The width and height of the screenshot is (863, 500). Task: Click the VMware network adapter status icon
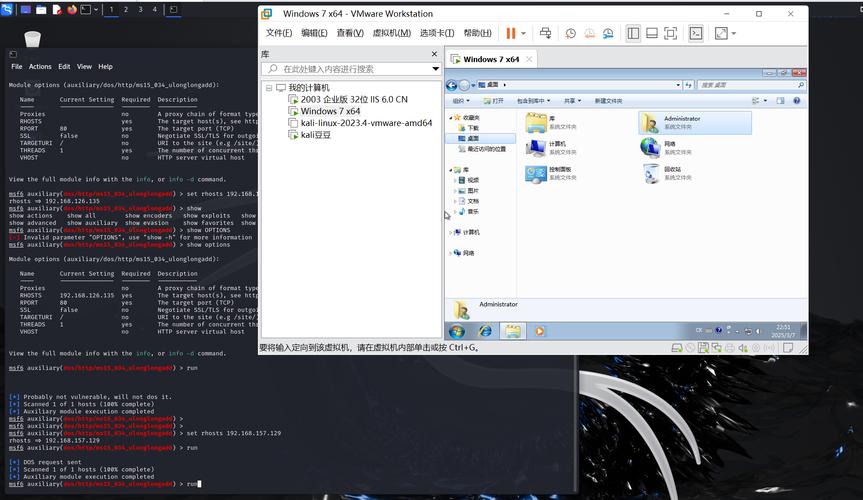(x=716, y=348)
